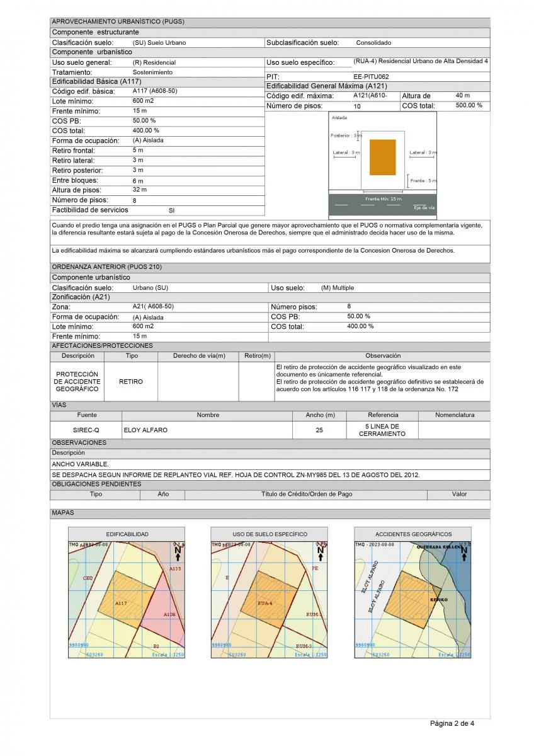
Task: Click the '40 m' Altura de value
Action: 463,95
